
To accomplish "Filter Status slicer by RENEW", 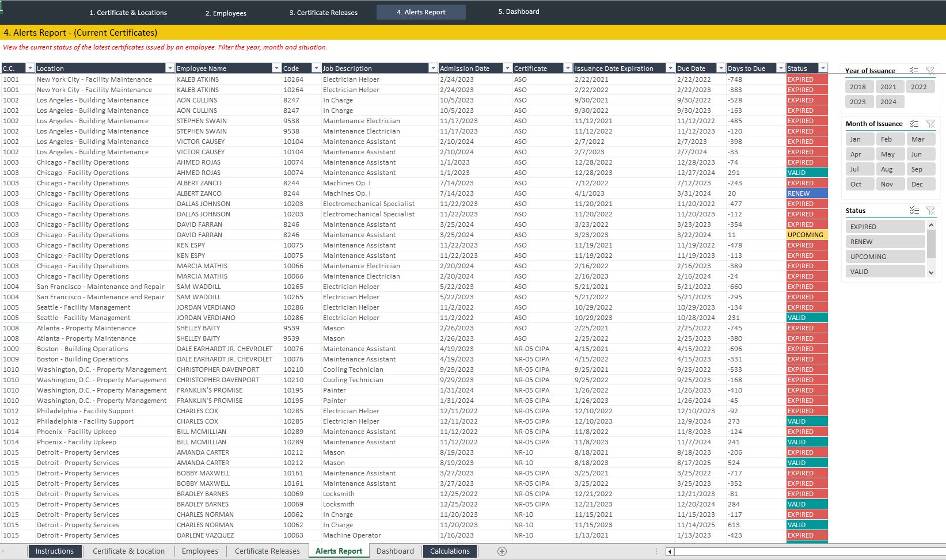I will coord(886,242).
